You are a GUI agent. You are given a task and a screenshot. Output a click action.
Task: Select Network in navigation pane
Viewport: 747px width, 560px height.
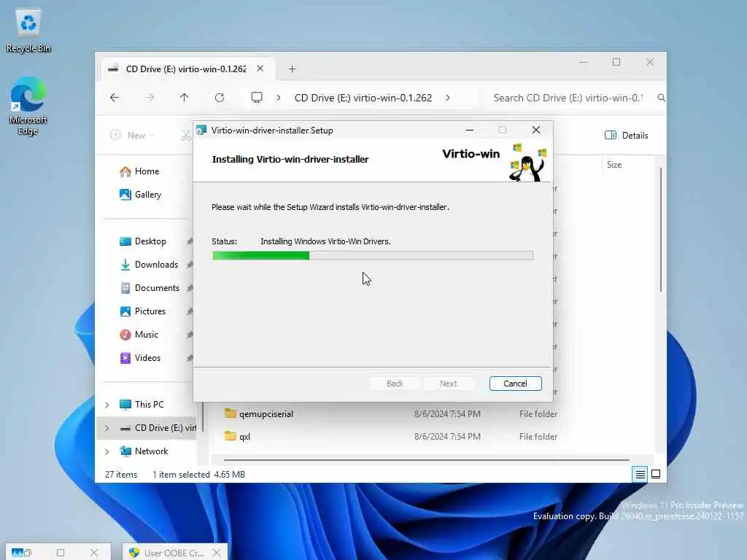pos(144,451)
